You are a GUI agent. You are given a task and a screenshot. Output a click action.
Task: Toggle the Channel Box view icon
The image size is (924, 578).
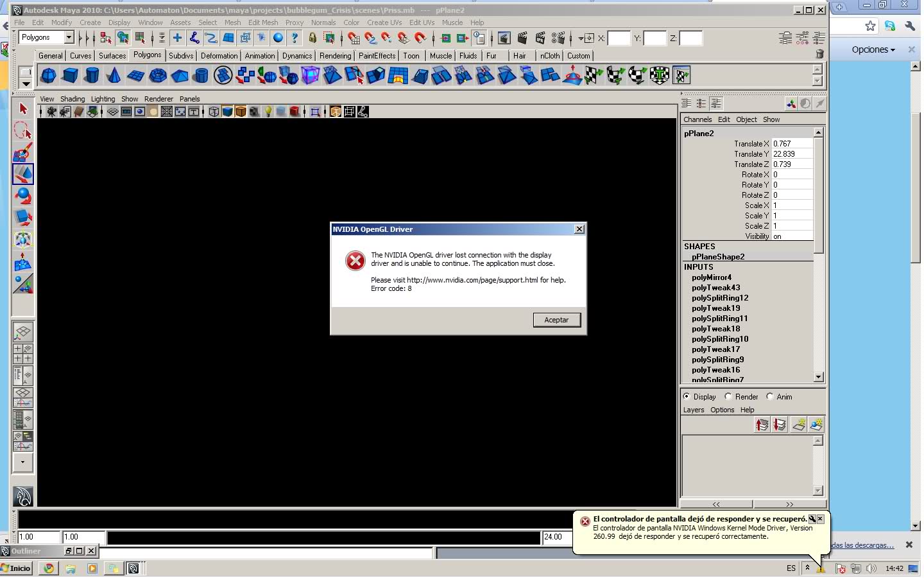tap(686, 103)
